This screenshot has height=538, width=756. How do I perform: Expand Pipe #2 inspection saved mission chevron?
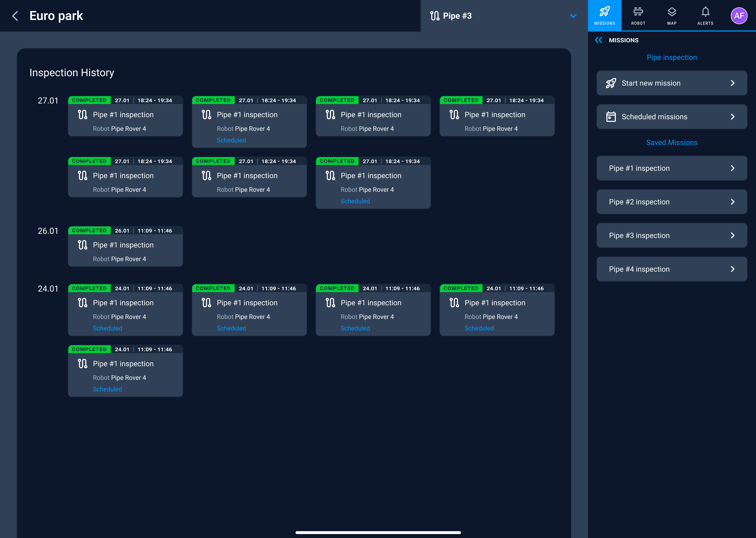click(732, 202)
